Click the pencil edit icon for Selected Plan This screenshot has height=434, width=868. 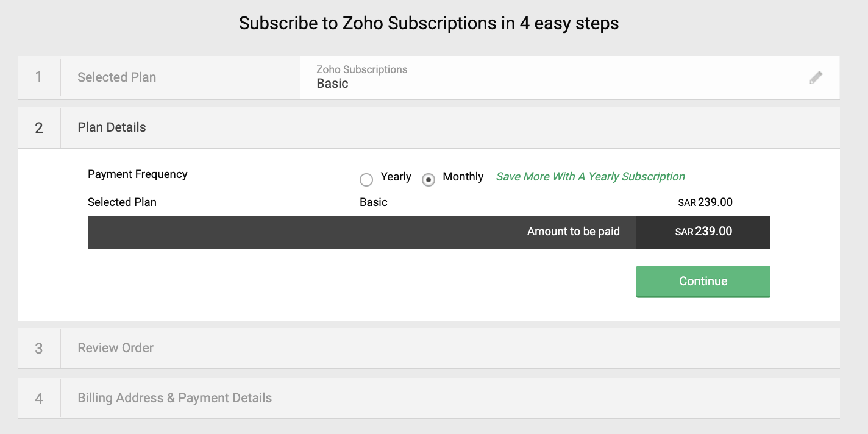click(816, 77)
